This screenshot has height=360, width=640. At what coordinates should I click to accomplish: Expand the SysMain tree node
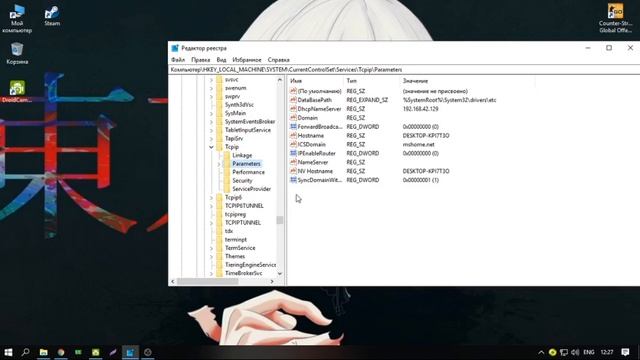point(211,113)
